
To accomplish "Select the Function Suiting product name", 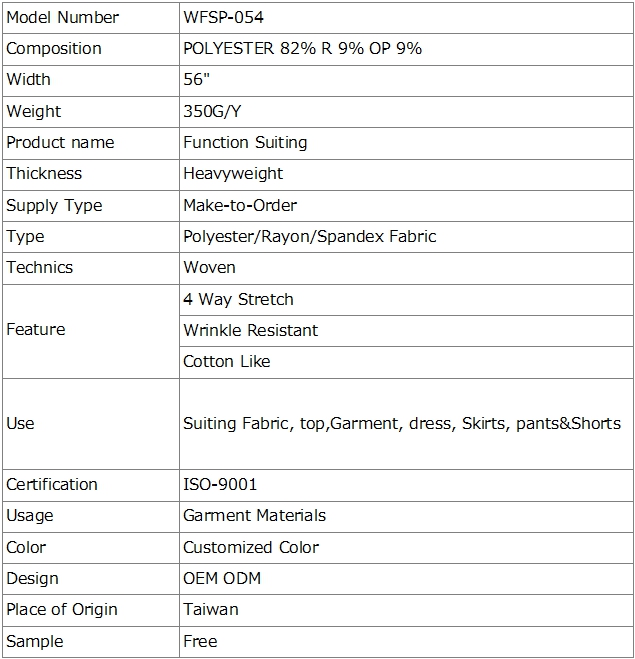I will point(245,142).
